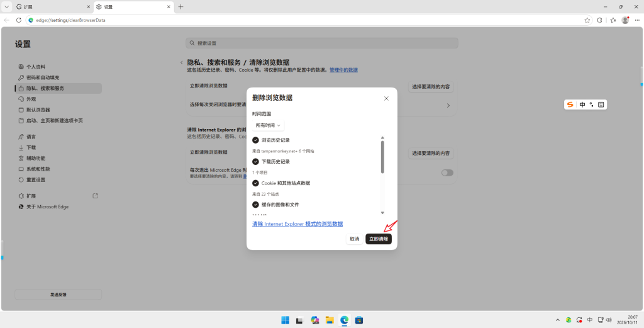644x328 pixels.
Task: Open 启动、主页和新建选项卡页 in sidebar
Action: click(x=58, y=120)
